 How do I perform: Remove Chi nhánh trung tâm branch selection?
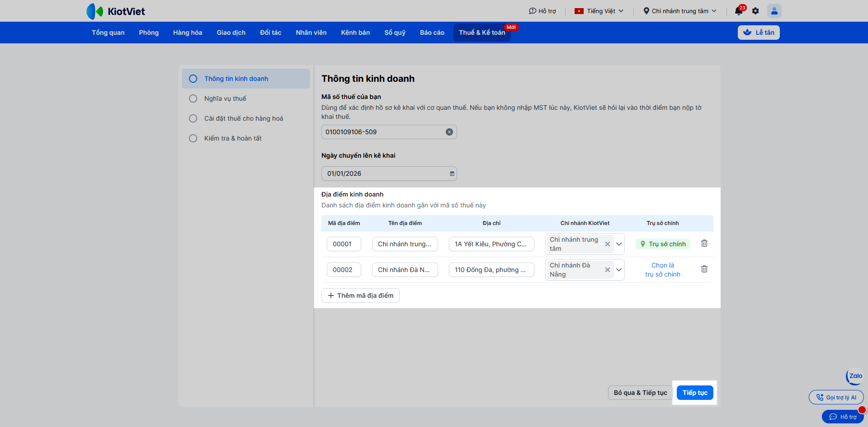(x=608, y=244)
